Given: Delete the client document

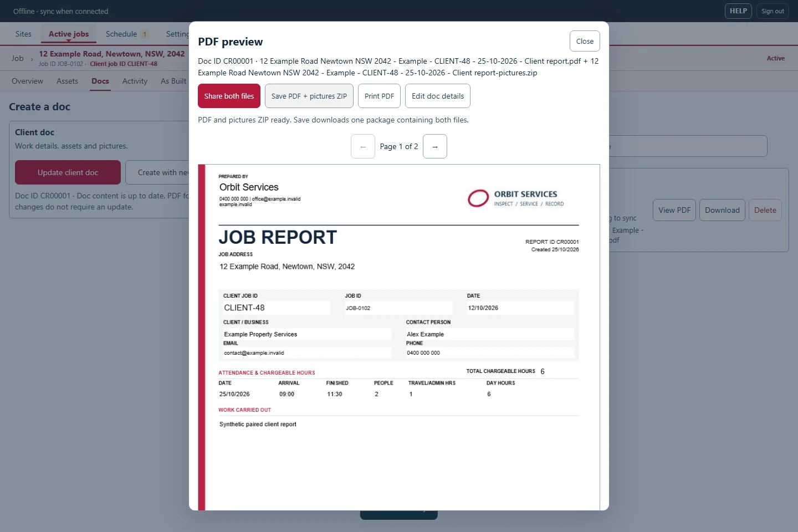Looking at the screenshot, I should point(765,210).
